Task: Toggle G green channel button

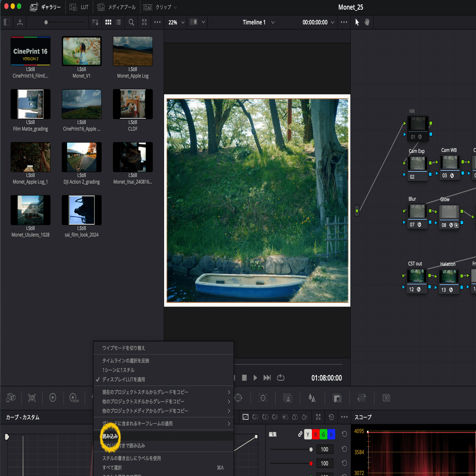Action: 323,434
